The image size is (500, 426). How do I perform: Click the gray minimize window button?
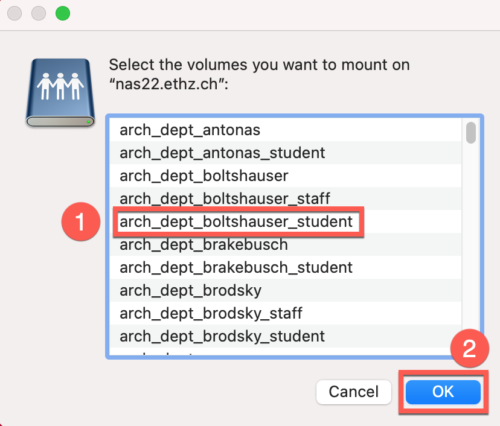click(x=39, y=14)
